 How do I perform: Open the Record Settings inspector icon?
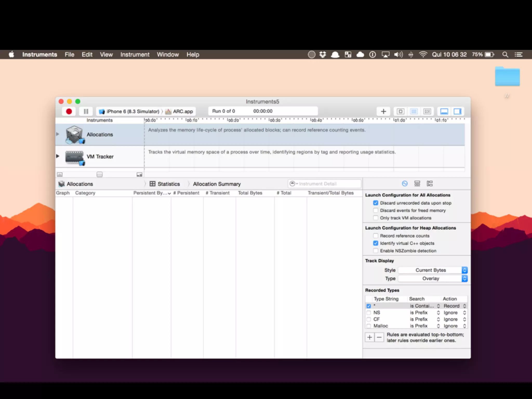[x=404, y=184]
